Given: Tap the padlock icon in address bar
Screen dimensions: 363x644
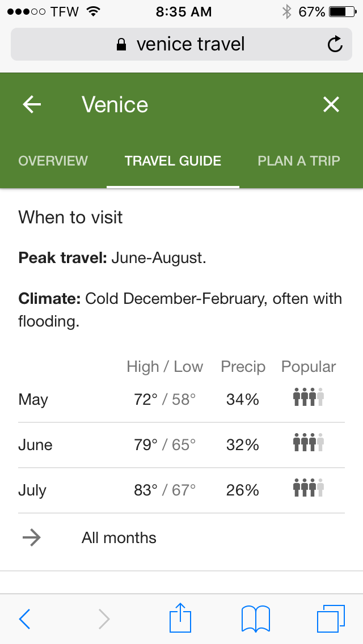Looking at the screenshot, I should coord(121,45).
